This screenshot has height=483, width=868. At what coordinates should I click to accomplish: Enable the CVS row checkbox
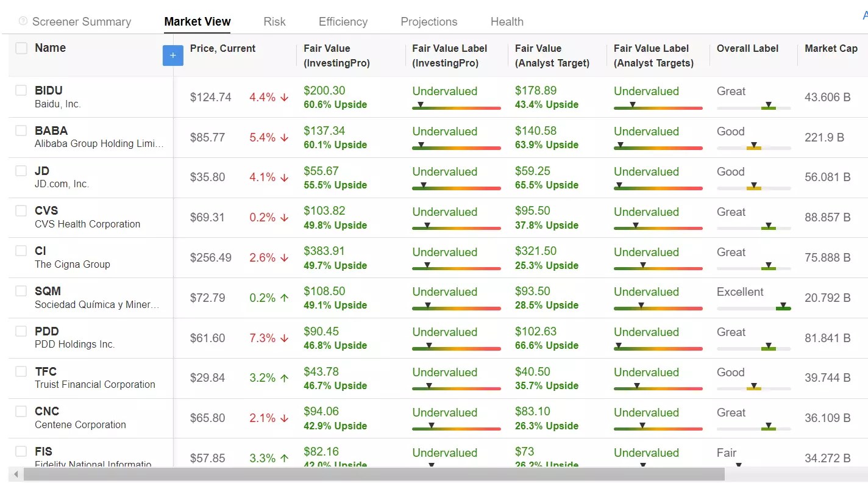click(x=21, y=210)
